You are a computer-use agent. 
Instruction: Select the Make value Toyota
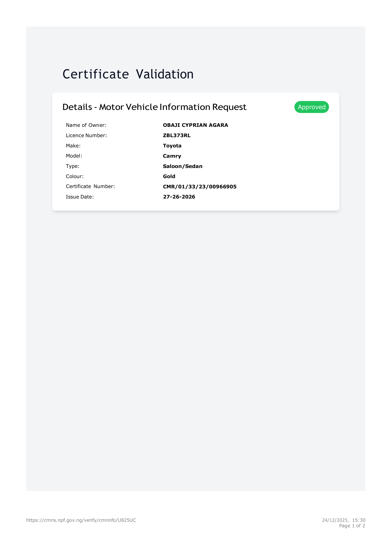pyautogui.click(x=172, y=146)
